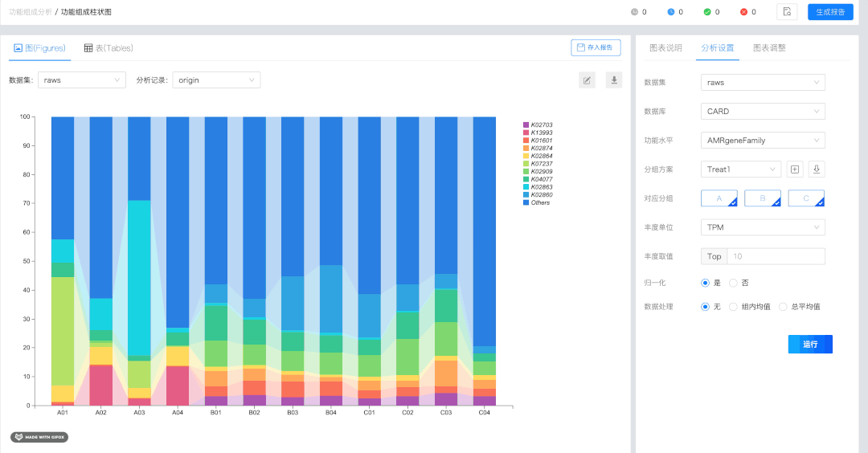Open the 图表调整 tab
The image size is (868, 453).
[769, 48]
